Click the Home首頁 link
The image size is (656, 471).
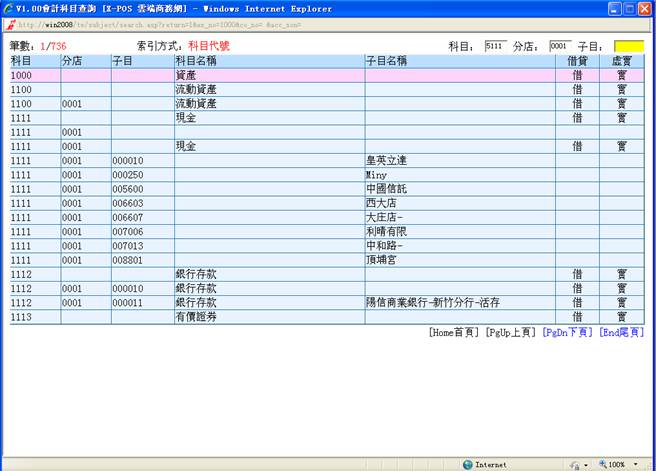coord(453,332)
